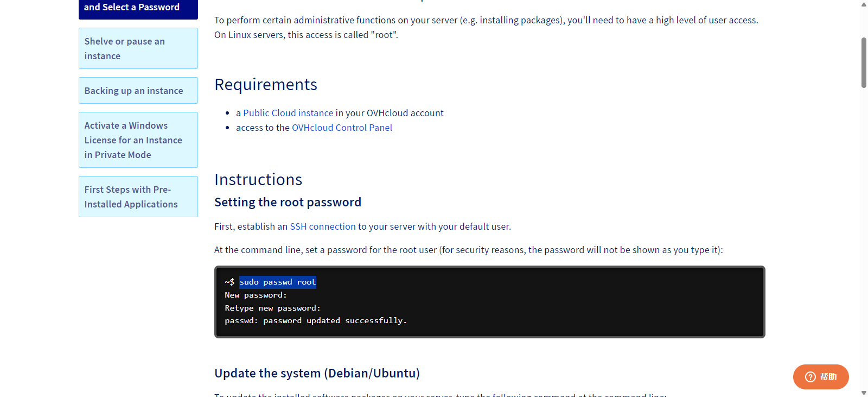868x397 pixels.
Task: Click the question mark help icon
Action: (x=810, y=377)
